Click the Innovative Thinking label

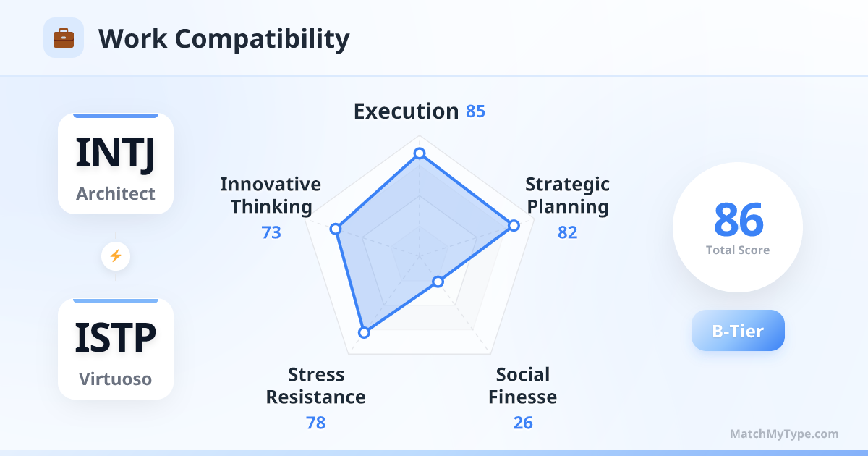[271, 195]
